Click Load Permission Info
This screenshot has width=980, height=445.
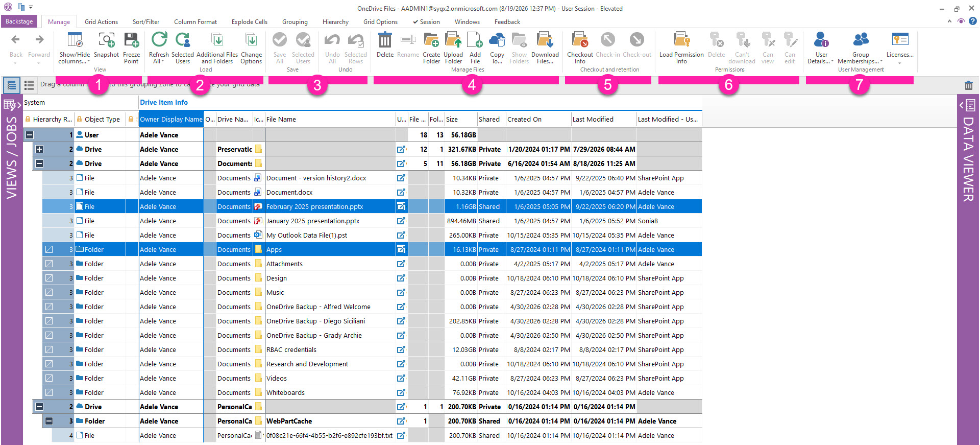click(x=681, y=48)
